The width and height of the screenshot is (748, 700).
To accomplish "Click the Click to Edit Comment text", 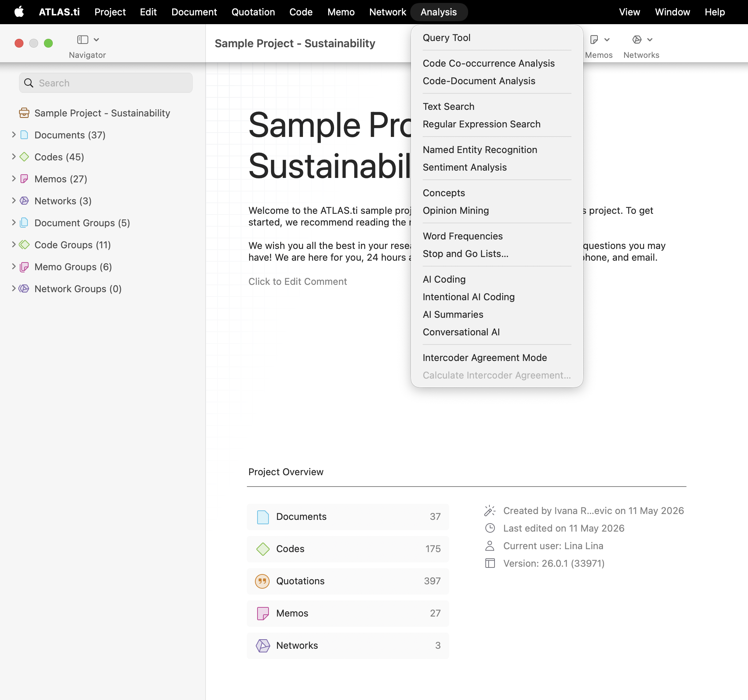I will pos(297,281).
